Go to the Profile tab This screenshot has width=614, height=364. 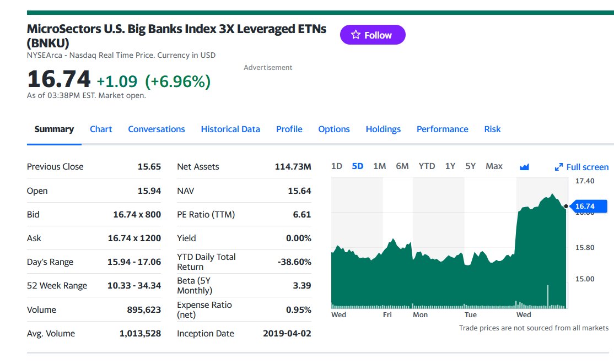(x=289, y=129)
